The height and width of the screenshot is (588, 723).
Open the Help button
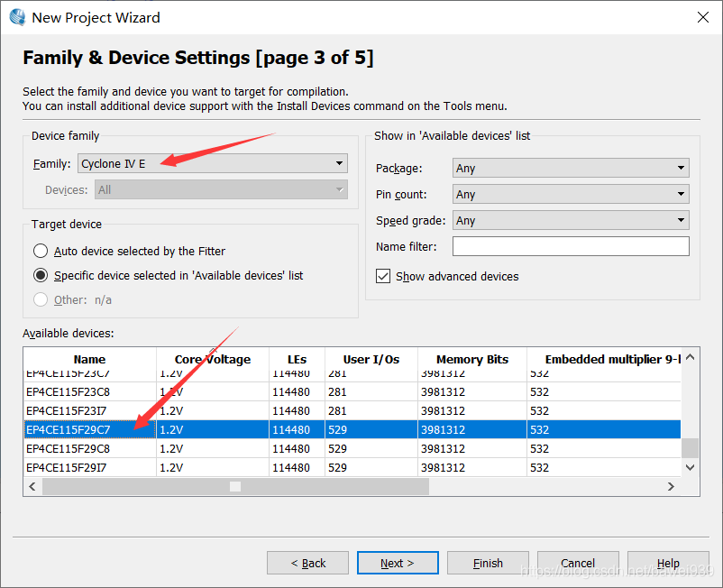668,563
